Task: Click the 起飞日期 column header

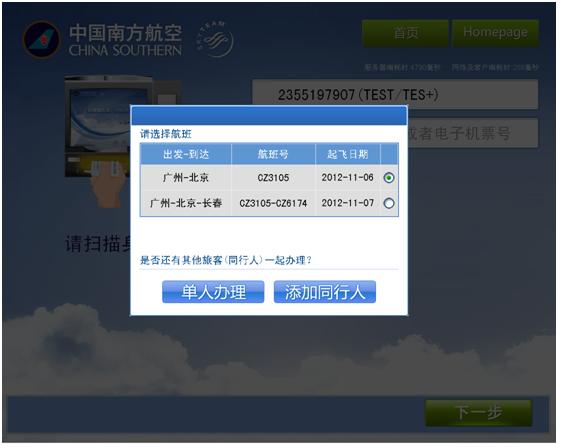Action: pos(348,154)
